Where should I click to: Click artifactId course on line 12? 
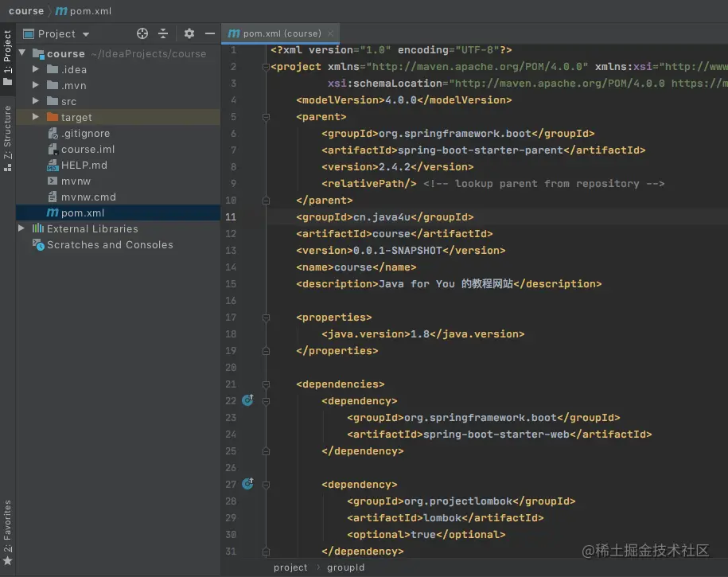394,234
